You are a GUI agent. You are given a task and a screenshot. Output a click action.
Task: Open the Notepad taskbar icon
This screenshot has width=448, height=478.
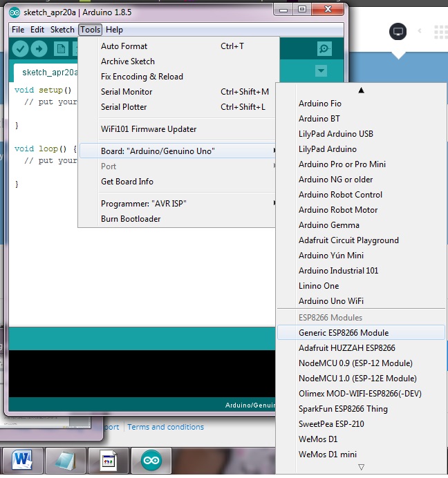pos(65,460)
